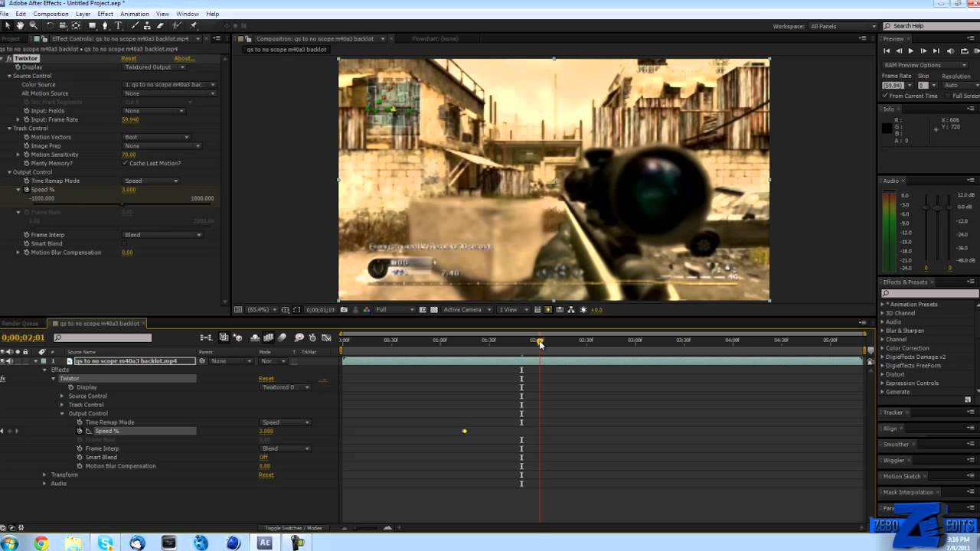Viewport: 980px width, 551px height.
Task: Click the Play button in Preview panel
Action: 910,51
